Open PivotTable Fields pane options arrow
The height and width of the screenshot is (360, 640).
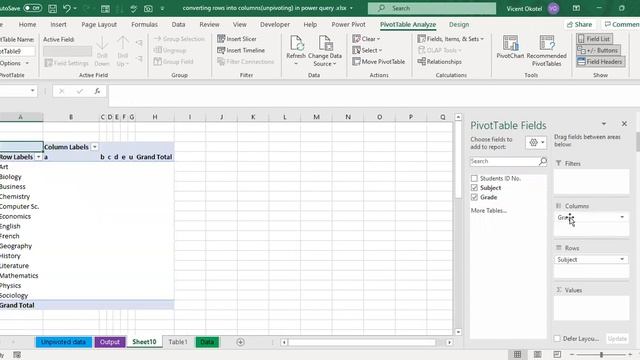[604, 124]
